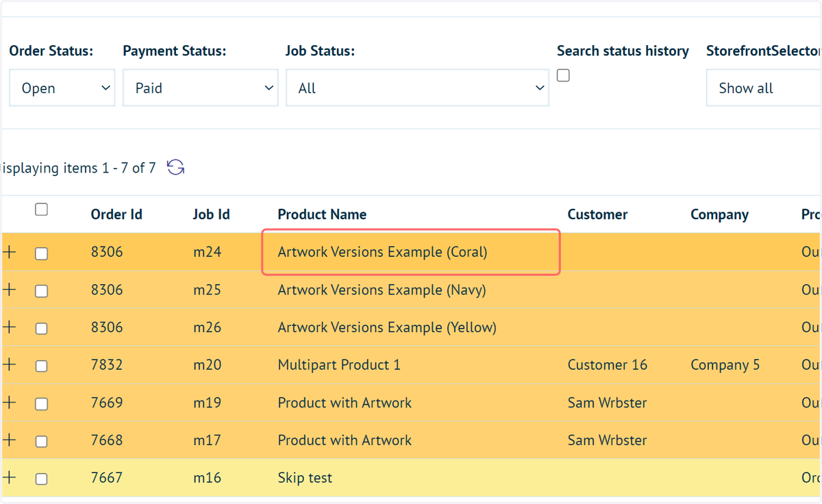
Task: Expand job m17 plus icon
Action: coord(9,440)
